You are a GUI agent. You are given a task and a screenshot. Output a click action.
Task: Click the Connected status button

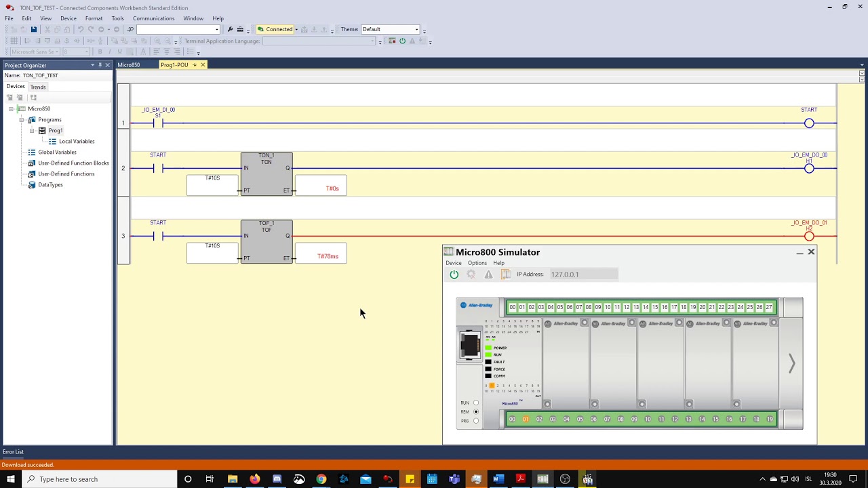pos(275,29)
